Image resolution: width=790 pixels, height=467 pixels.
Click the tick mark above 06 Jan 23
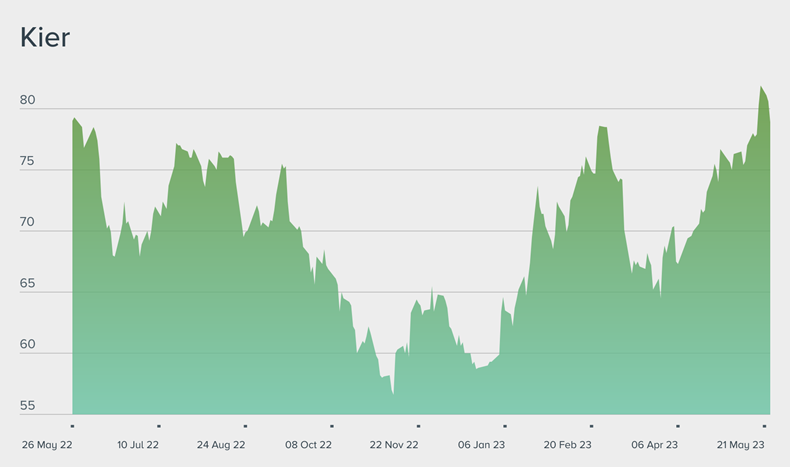tap(505, 425)
